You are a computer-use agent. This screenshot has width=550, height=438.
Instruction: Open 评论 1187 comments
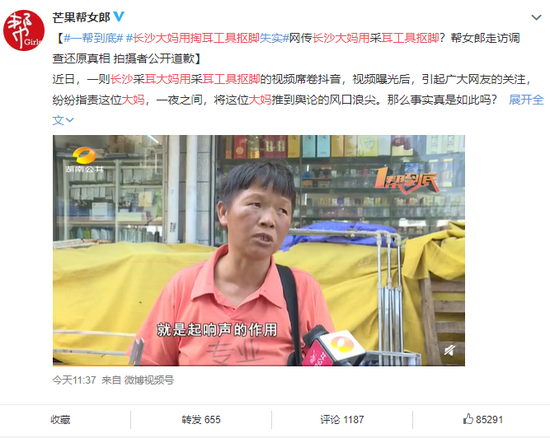point(342,419)
